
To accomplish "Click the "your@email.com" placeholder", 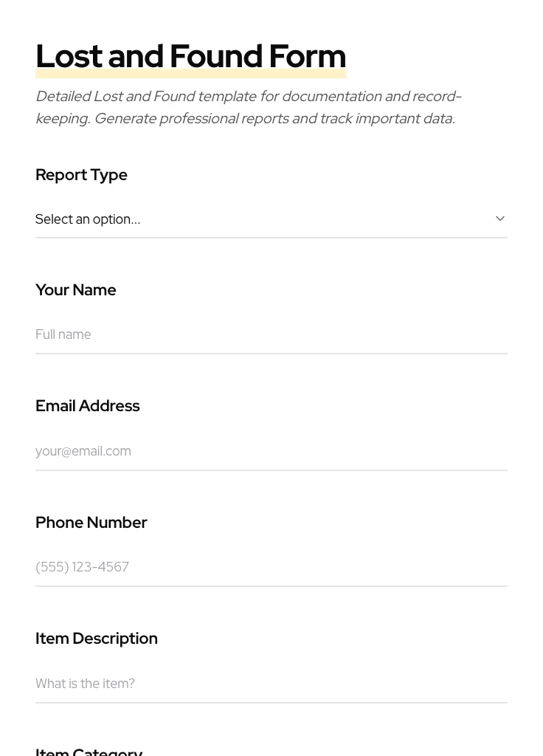I will point(83,451).
